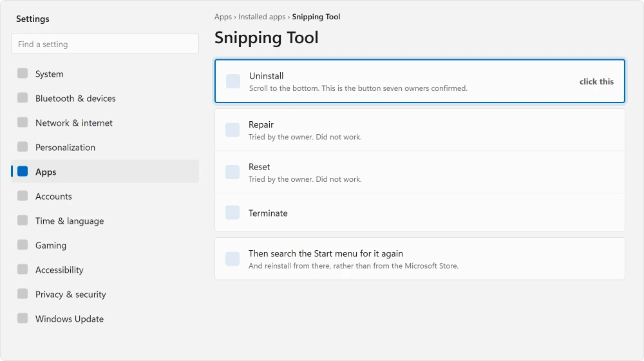Click the Gaming sidebar icon
644x361 pixels.
23,245
